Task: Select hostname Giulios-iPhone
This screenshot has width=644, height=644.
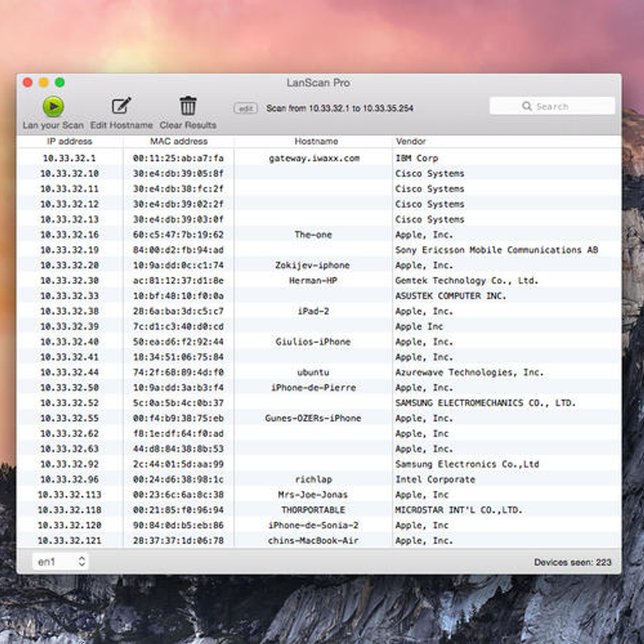Action: [313, 342]
